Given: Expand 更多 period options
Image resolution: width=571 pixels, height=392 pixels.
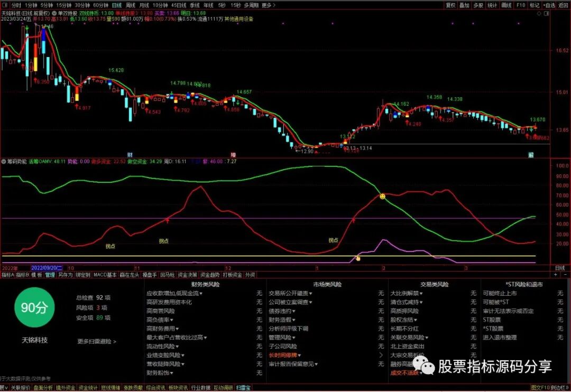Looking at the screenshot, I should [269, 5].
